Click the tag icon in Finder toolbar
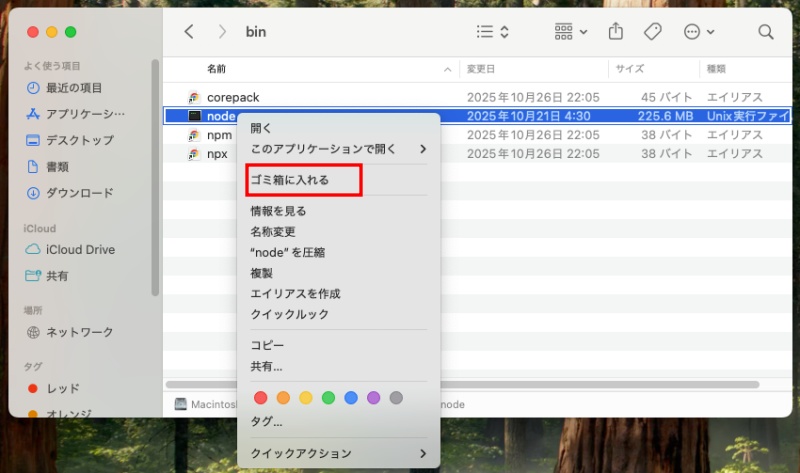The image size is (800, 473). click(652, 32)
